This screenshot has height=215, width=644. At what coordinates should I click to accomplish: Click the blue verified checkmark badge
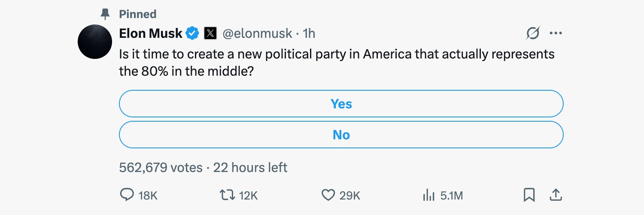[x=192, y=33]
